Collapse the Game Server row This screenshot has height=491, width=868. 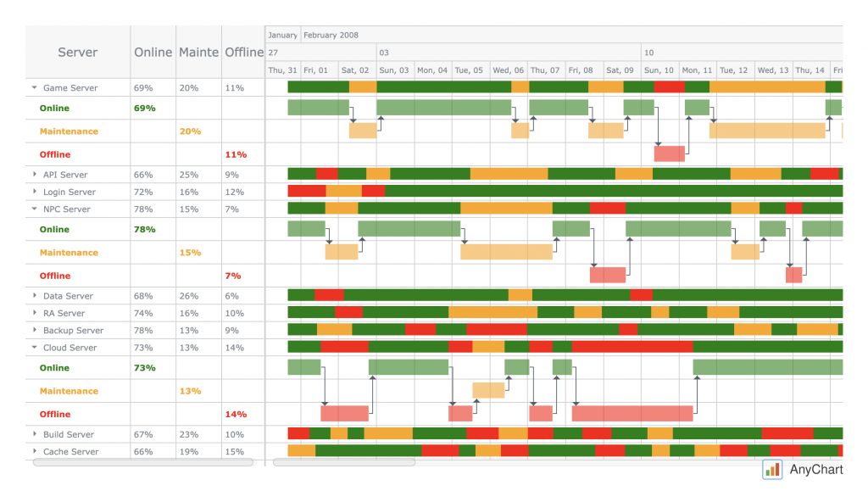pyautogui.click(x=34, y=87)
